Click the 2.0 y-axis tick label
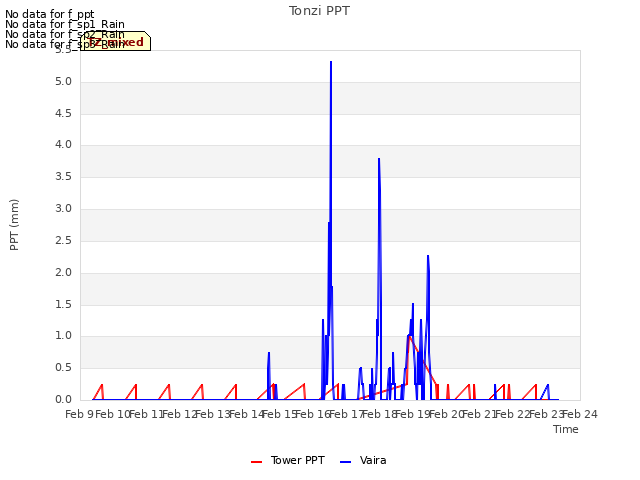 pyautogui.click(x=63, y=272)
